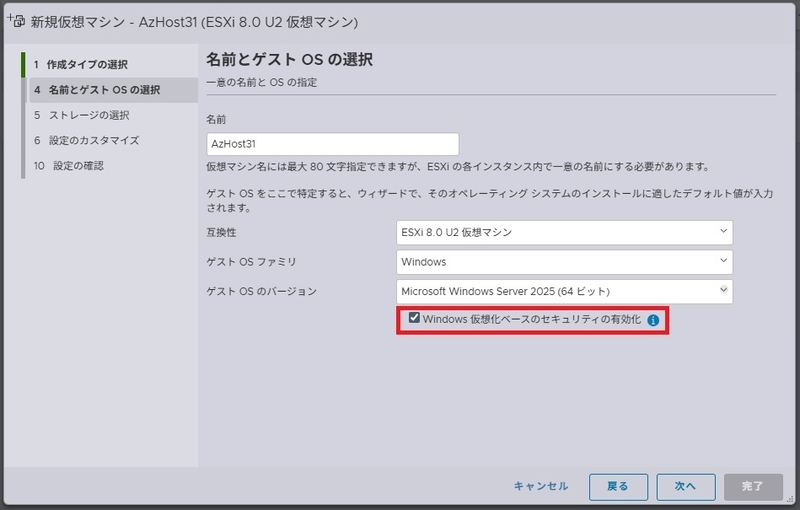Uncheck Windows 仮想化ベースのセキュリティの有効化 checkbox
Image resolution: width=800 pixels, height=510 pixels.
tap(414, 318)
